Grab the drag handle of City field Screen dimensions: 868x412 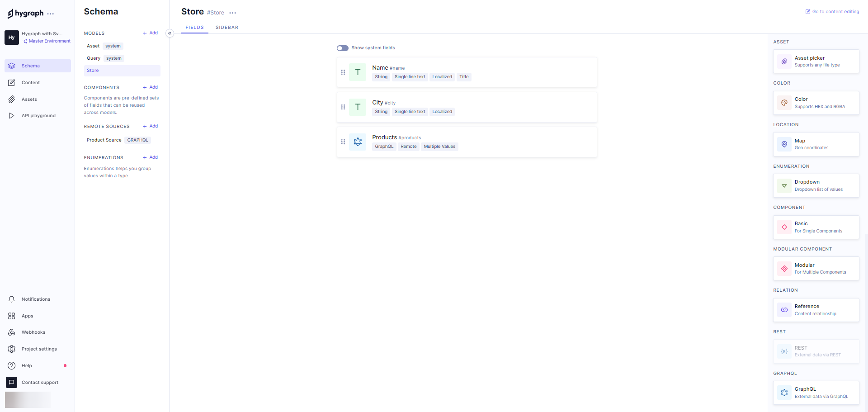pos(343,107)
